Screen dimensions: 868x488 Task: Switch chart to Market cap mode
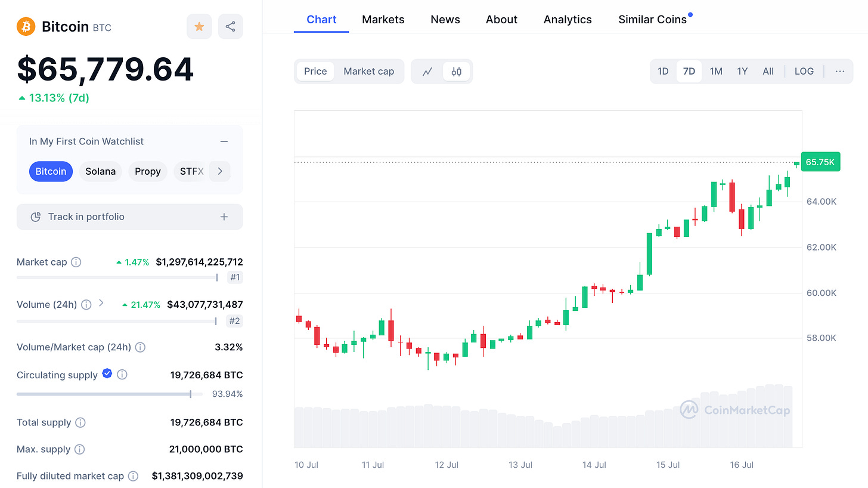coord(369,72)
